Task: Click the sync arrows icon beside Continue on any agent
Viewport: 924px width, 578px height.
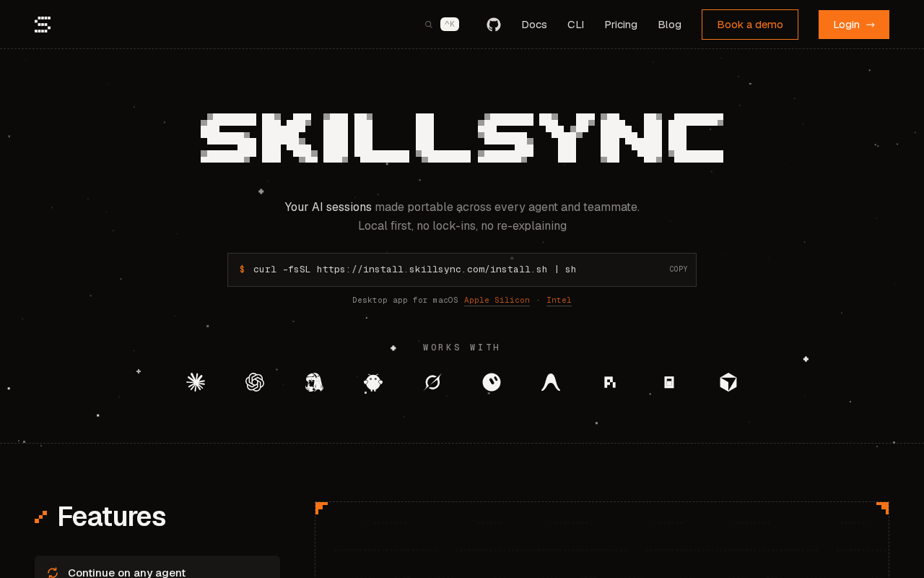Action: [53, 573]
